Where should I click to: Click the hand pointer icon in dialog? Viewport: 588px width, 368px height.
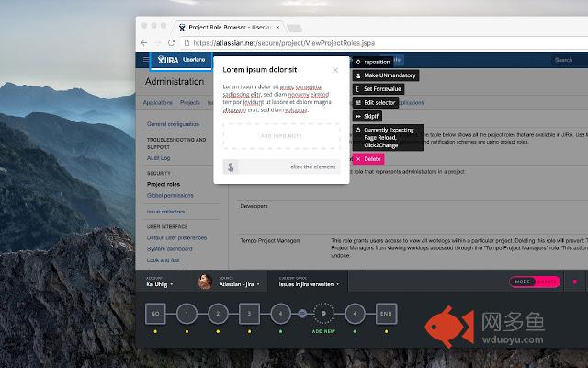coord(231,167)
